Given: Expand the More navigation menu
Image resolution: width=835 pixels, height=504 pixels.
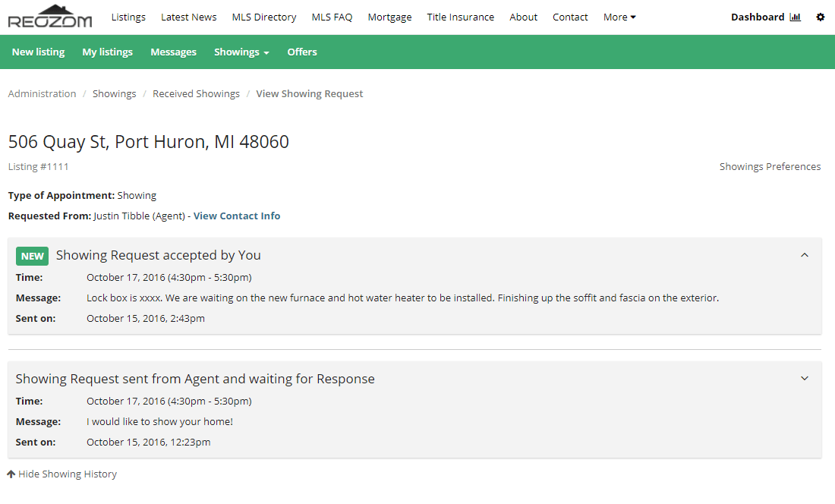Looking at the screenshot, I should (619, 17).
